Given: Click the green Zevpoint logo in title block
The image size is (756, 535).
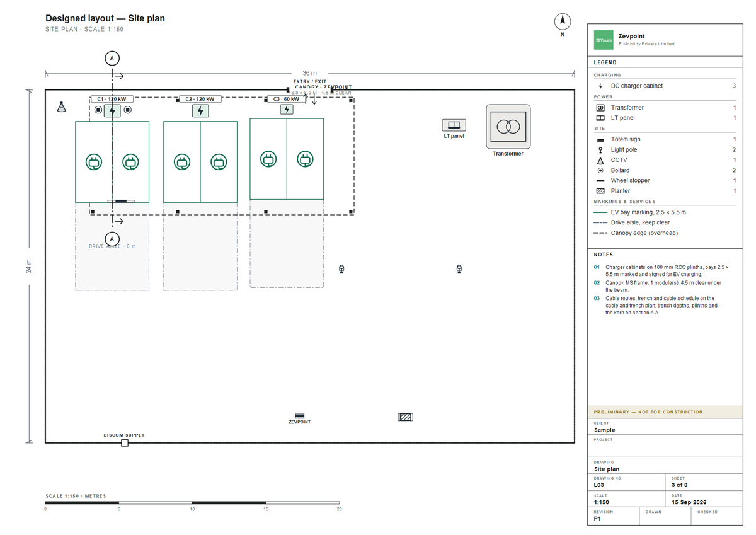Looking at the screenshot, I should [x=604, y=40].
